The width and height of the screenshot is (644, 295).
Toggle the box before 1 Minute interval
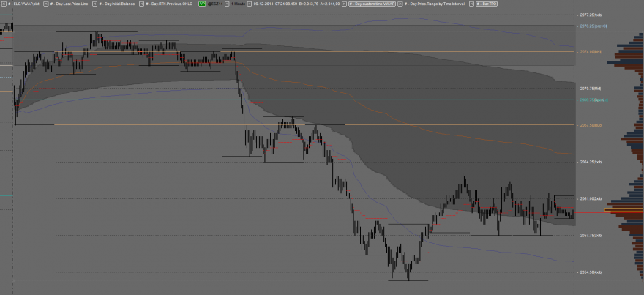[227, 4]
